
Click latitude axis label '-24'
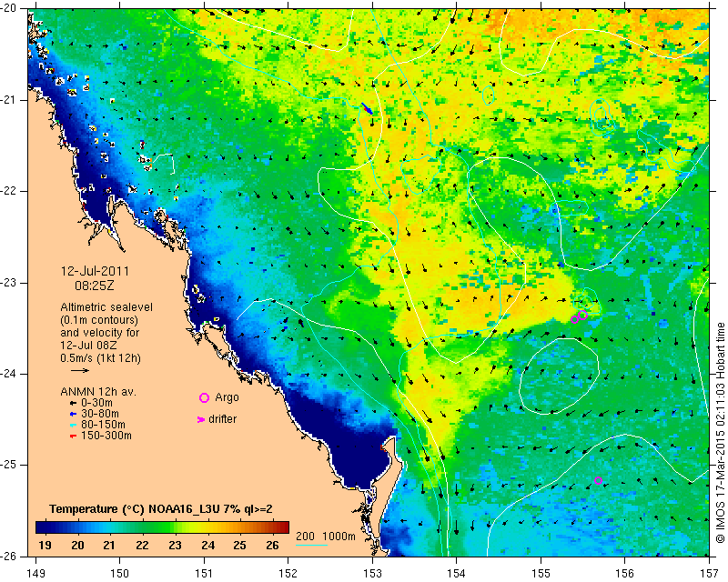point(9,374)
